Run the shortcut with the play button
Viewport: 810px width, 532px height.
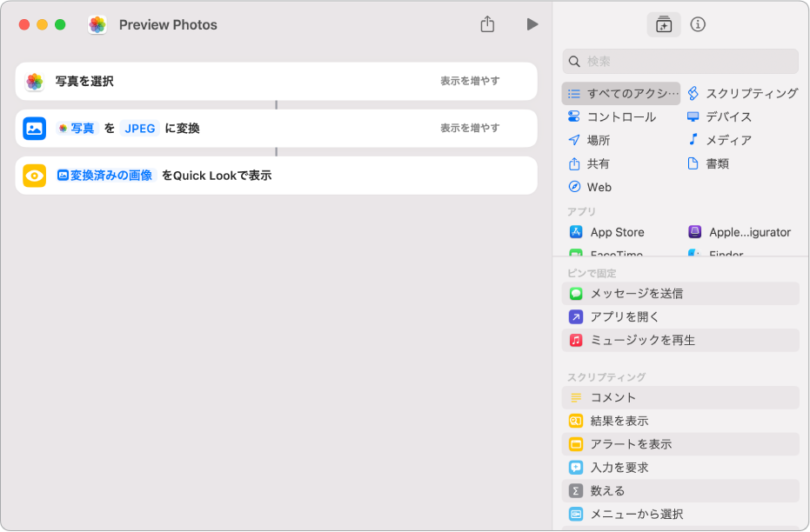coord(532,24)
